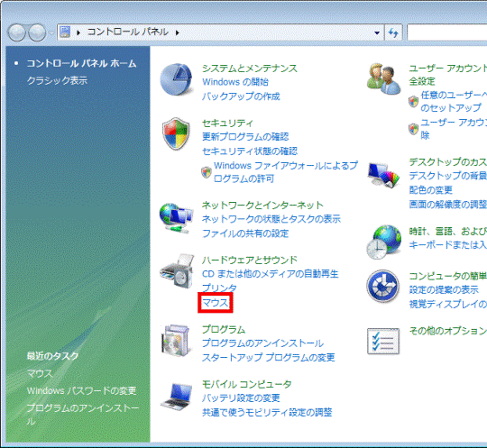Click コントロール パネル breadcrumb segment
The height and width of the screenshot is (448, 487).
tap(128, 32)
